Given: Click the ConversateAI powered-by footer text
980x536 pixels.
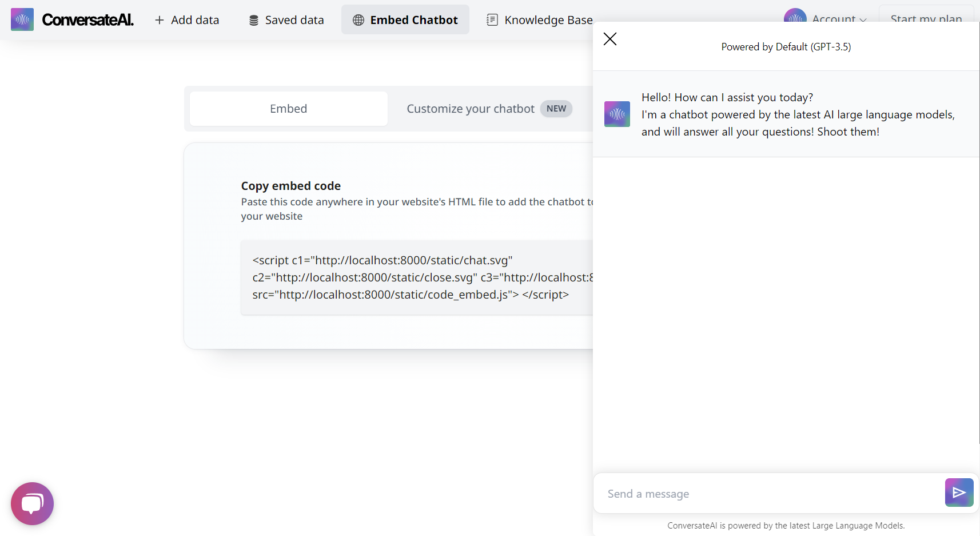Looking at the screenshot, I should click(x=786, y=526).
